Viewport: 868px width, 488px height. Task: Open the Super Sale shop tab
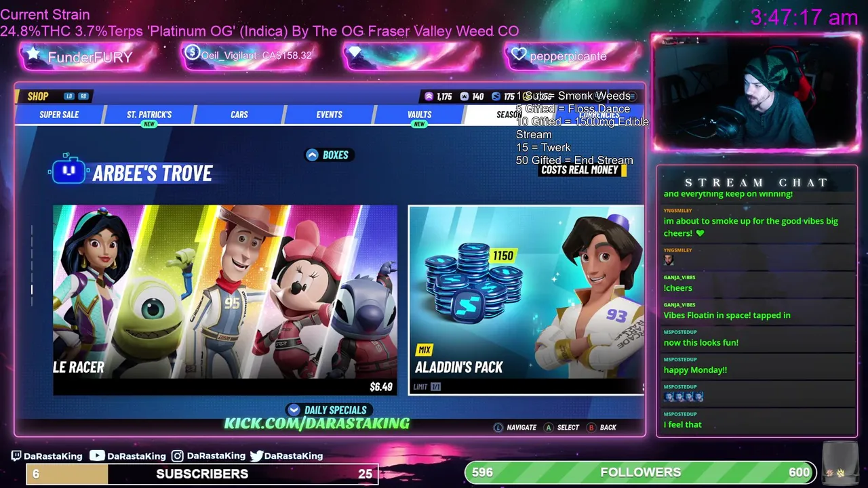tap(59, 115)
